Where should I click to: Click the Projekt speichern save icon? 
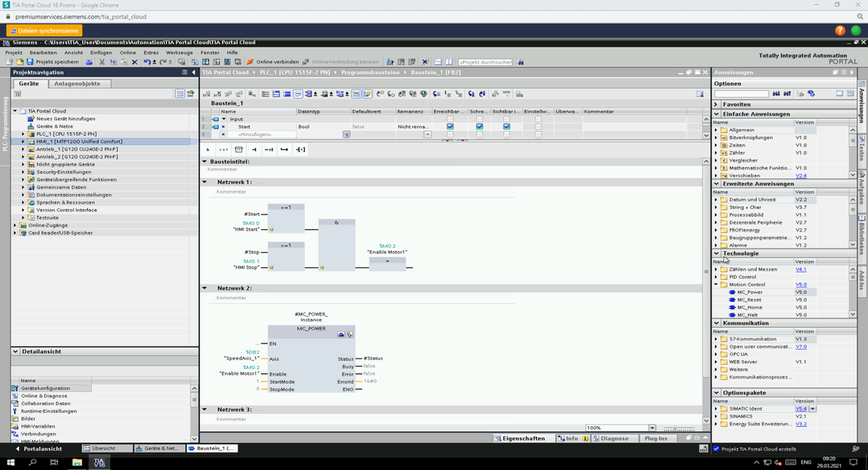[x=30, y=62]
